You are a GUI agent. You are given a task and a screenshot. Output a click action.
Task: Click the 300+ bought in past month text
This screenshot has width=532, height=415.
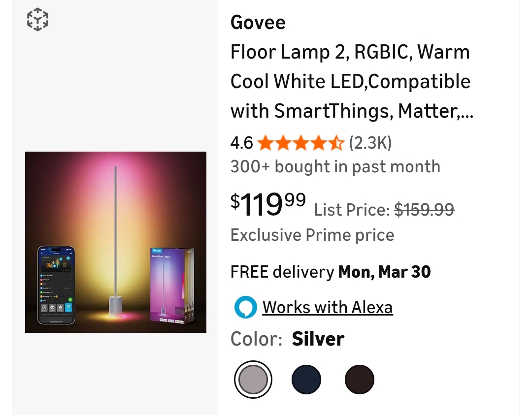coord(335,167)
